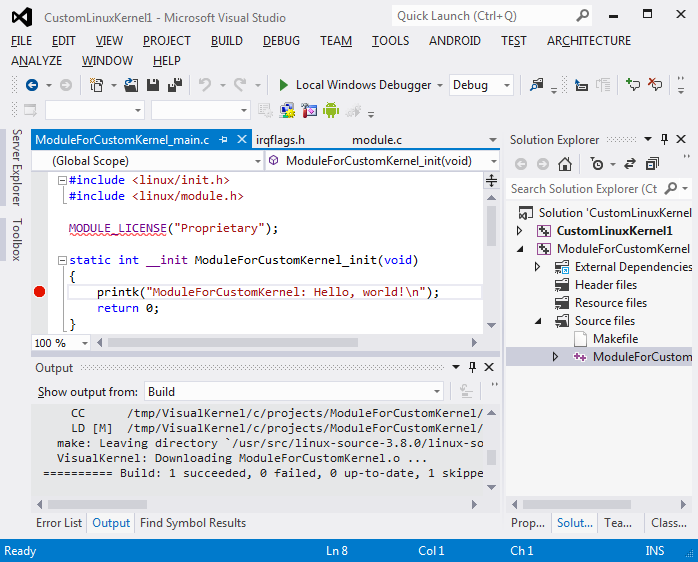Click the Save All icon

(x=174, y=85)
